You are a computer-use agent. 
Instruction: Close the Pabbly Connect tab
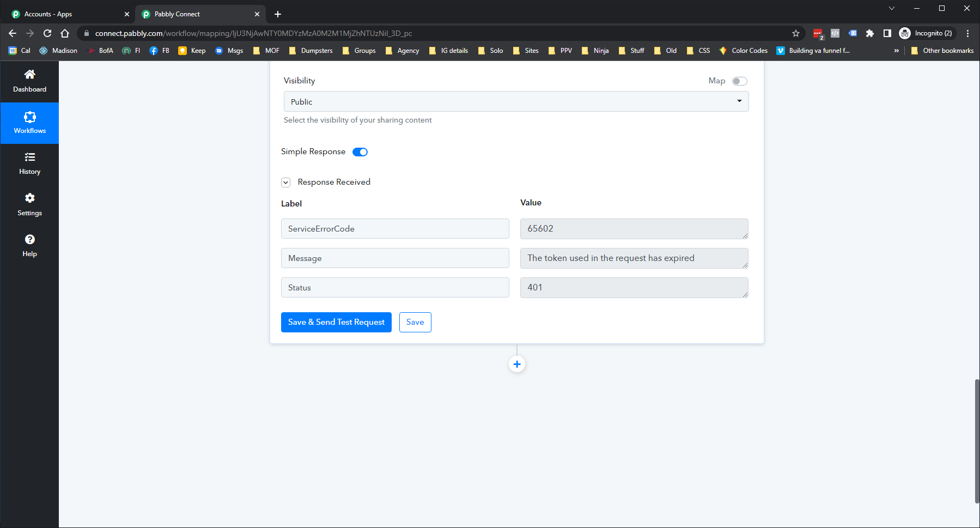[x=257, y=14]
